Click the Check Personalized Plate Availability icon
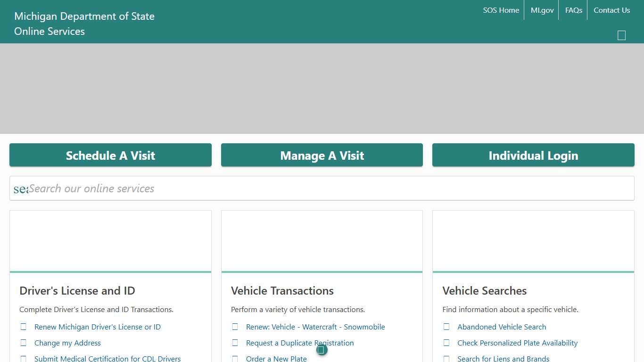644x362 pixels. (x=446, y=343)
